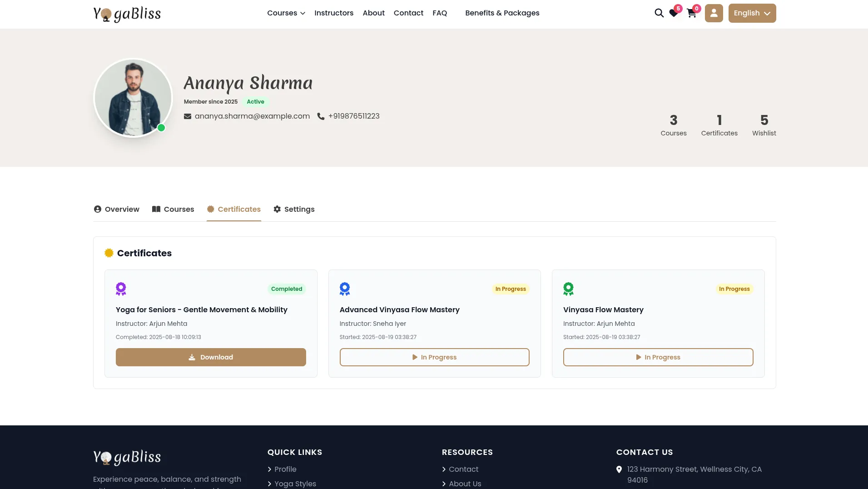
Task: Expand the Courses dropdown menu
Action: [286, 13]
